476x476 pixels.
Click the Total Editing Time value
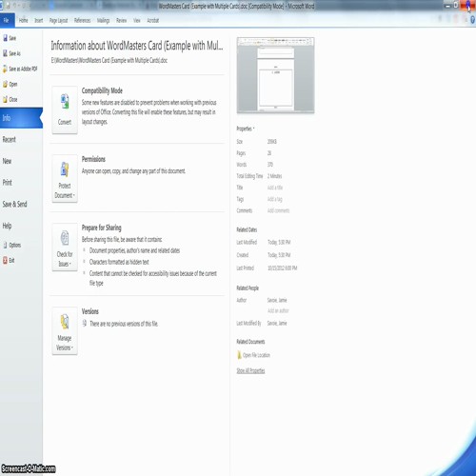[x=274, y=176]
